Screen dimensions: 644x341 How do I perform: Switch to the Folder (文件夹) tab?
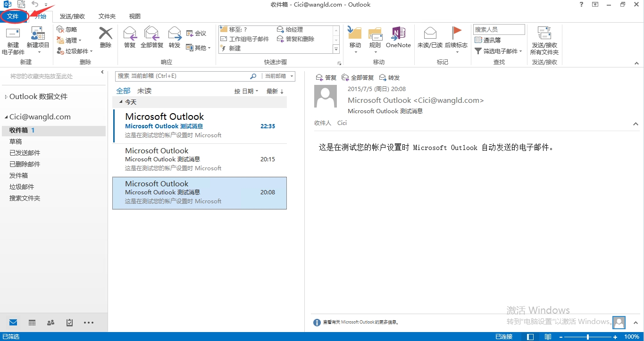107,16
